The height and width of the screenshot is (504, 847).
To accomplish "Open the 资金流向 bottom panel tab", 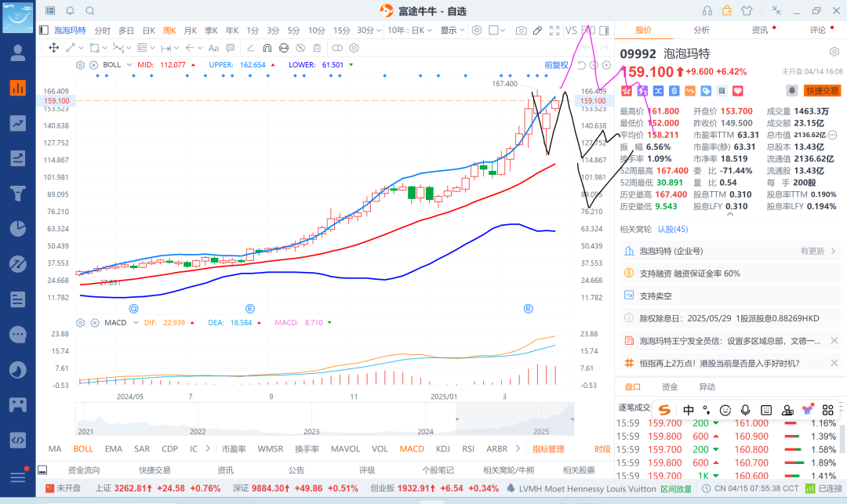I will coord(84,470).
